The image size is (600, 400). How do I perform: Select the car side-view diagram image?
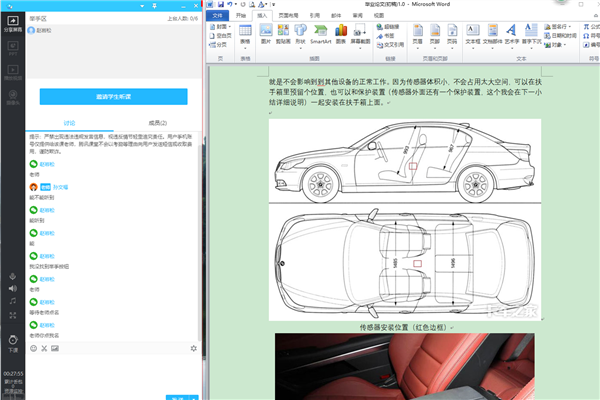[405, 219]
